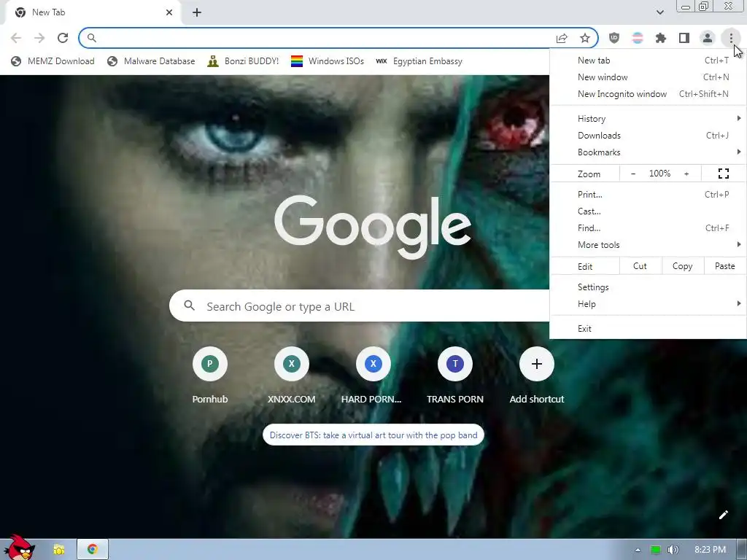This screenshot has width=747, height=560.
Task: Reload the current page
Action: 63,38
